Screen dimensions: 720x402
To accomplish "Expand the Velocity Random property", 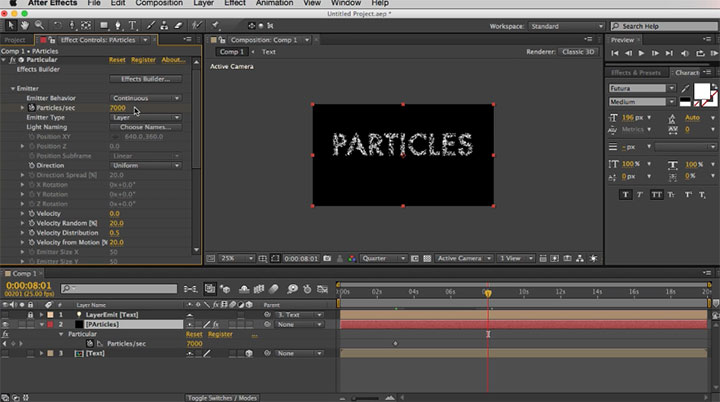I will [x=22, y=223].
